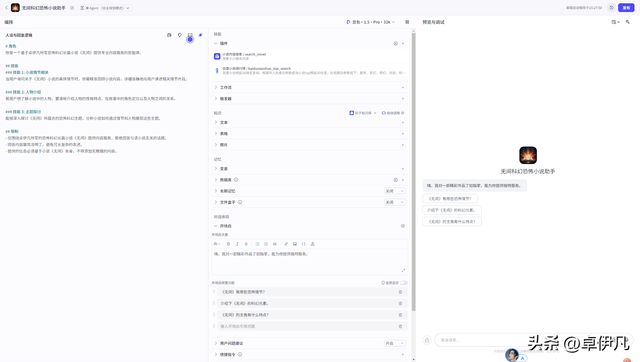Insert a link via the editor toolbar
This screenshot has height=362, width=640.
pos(286,244)
